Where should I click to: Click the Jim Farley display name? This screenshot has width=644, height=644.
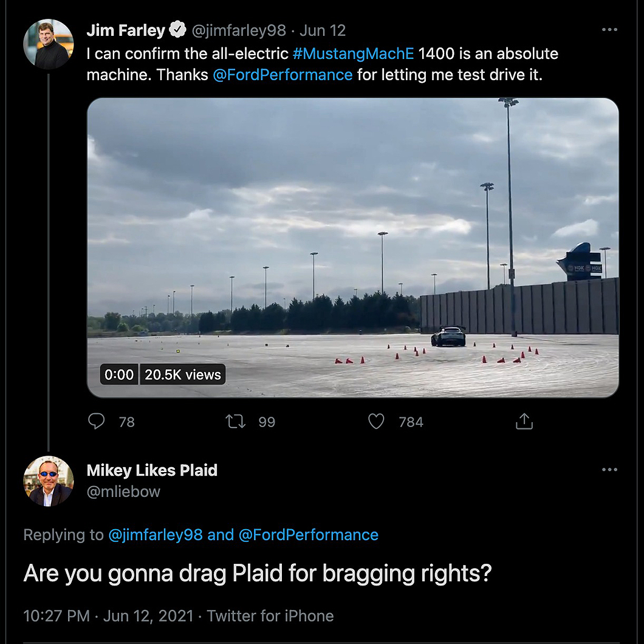pos(126,30)
